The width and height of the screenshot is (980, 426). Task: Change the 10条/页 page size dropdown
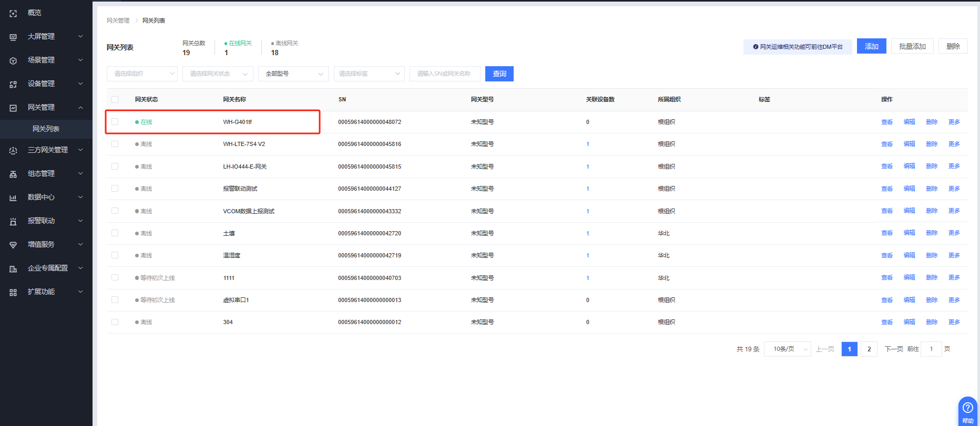788,349
